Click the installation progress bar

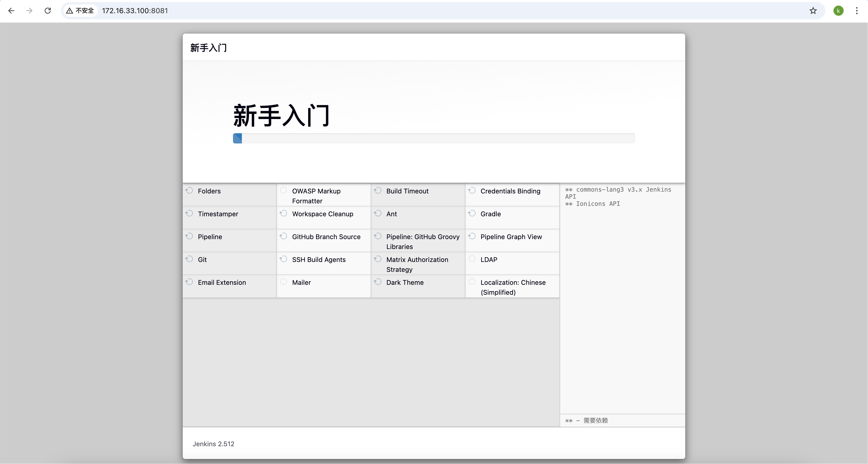coord(434,139)
